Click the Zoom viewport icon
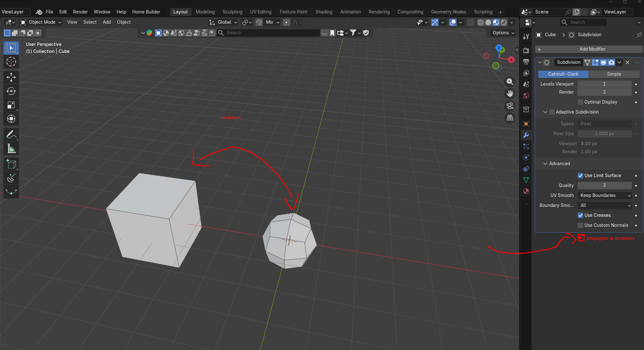644x350 pixels. (x=510, y=82)
